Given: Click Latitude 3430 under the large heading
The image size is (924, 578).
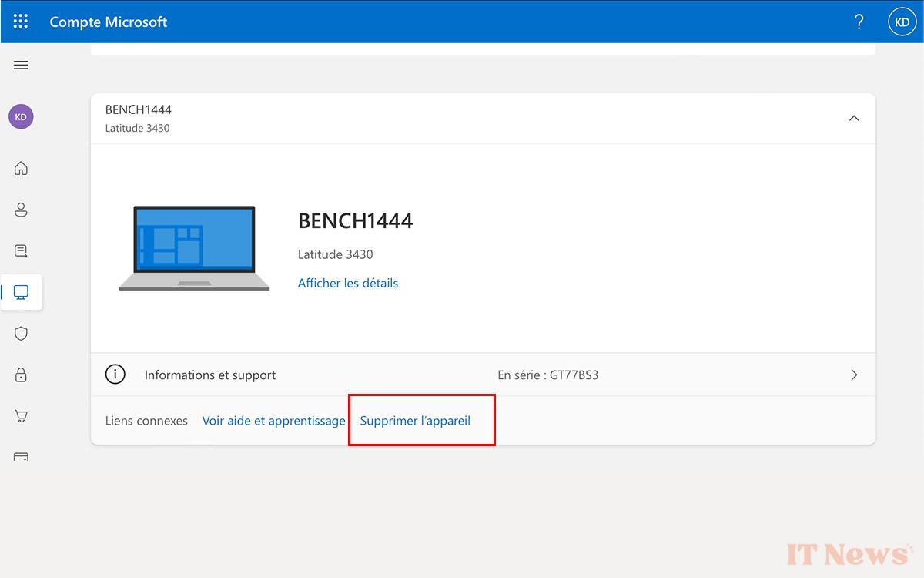Looking at the screenshot, I should coord(336,254).
